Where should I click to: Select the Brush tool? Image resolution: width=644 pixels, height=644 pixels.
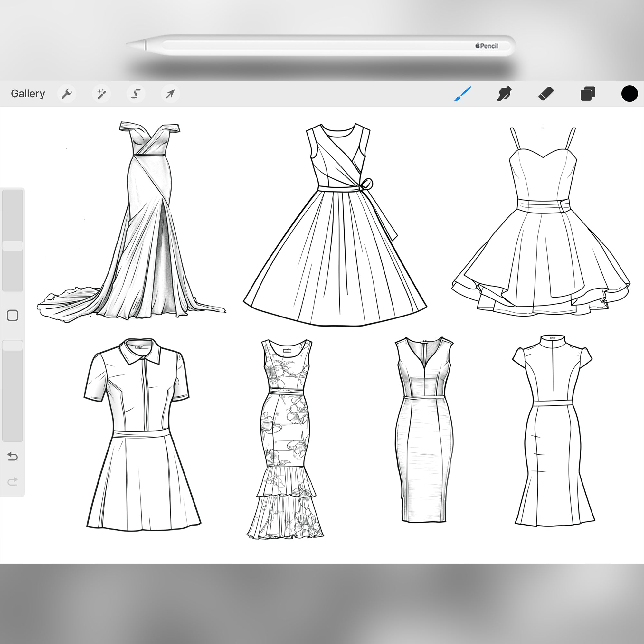click(x=463, y=94)
